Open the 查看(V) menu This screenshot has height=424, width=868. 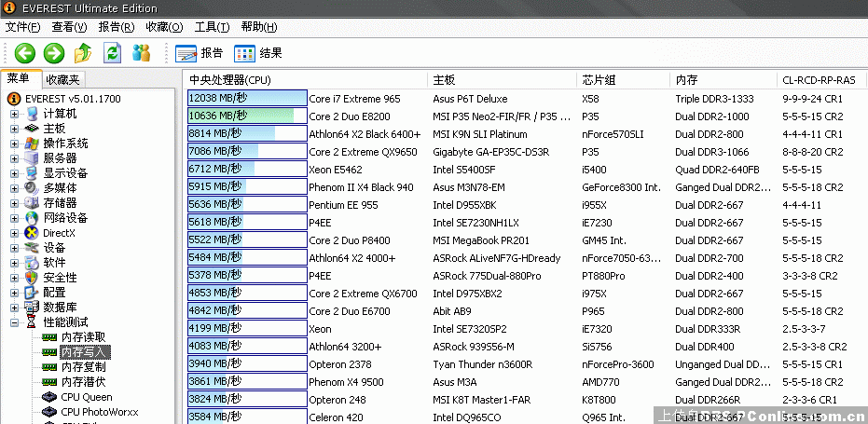click(69, 27)
